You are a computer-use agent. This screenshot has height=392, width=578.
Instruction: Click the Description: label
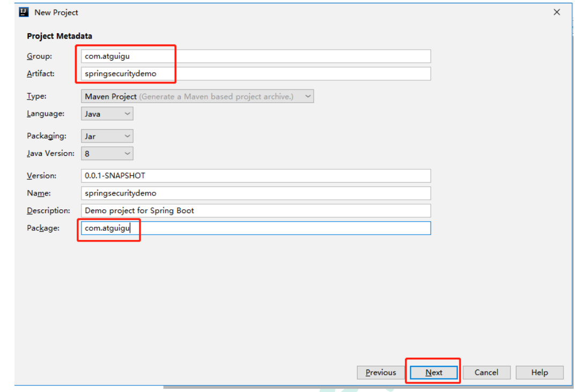click(x=48, y=210)
